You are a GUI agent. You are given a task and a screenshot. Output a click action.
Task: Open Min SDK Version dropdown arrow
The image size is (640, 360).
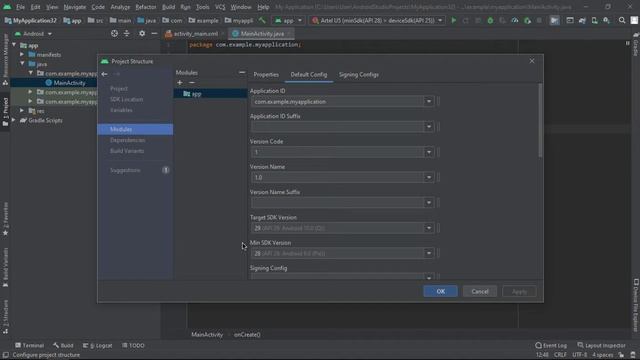pos(429,253)
